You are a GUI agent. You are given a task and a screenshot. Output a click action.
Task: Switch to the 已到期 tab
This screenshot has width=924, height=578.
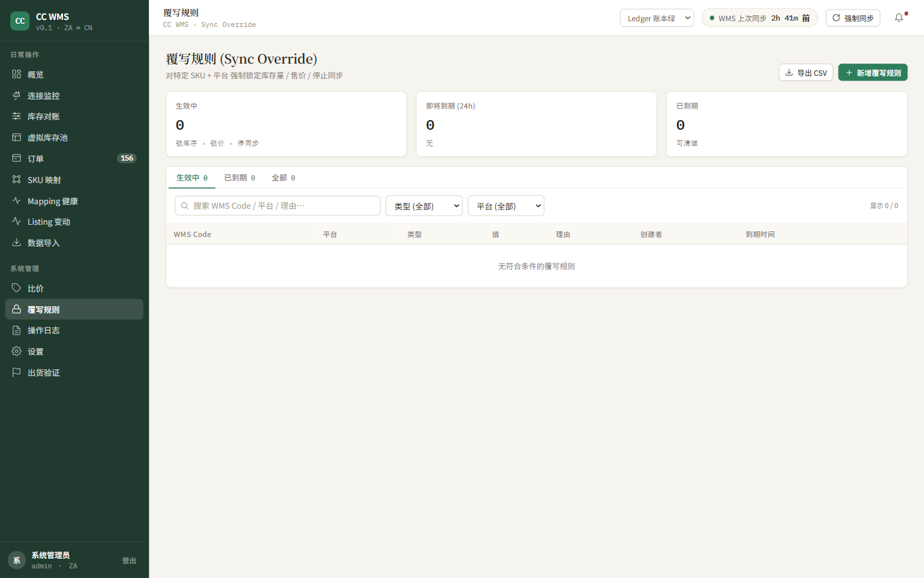pos(239,178)
